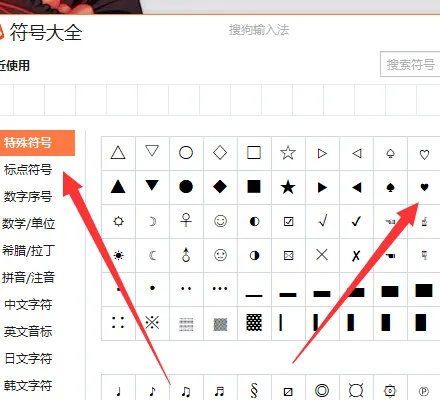Select the two-dot symbol
The height and width of the screenshot is (400, 440).
click(186, 289)
